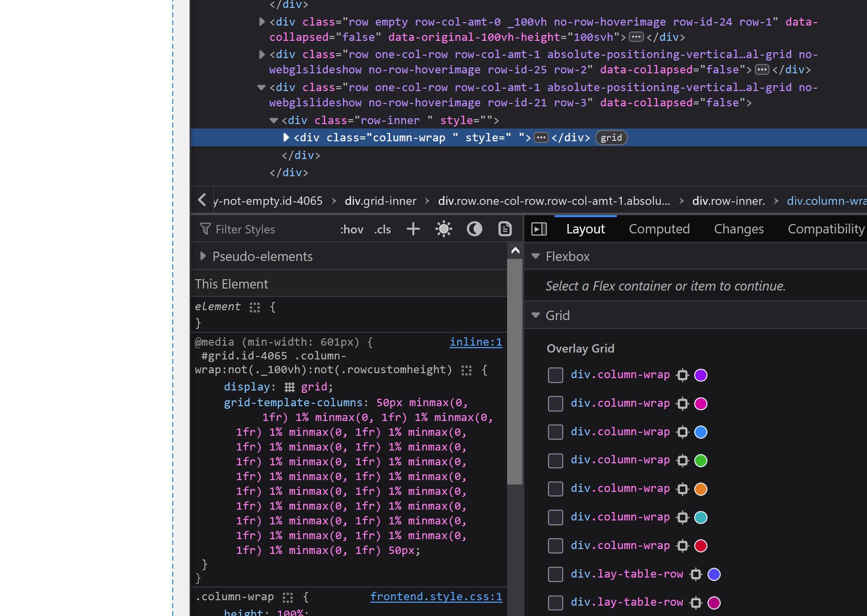Toggle dark color scheme simulation moon icon
867x616 pixels.
click(474, 229)
